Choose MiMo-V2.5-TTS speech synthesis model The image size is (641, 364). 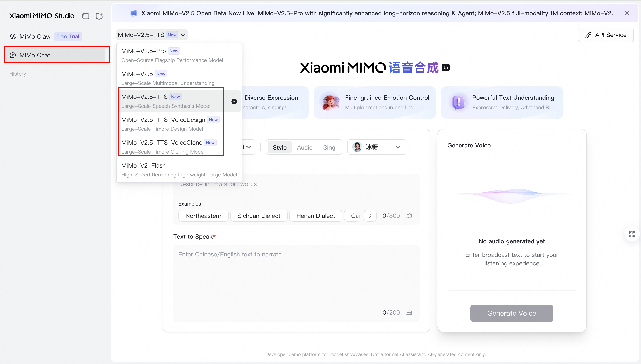click(x=179, y=101)
